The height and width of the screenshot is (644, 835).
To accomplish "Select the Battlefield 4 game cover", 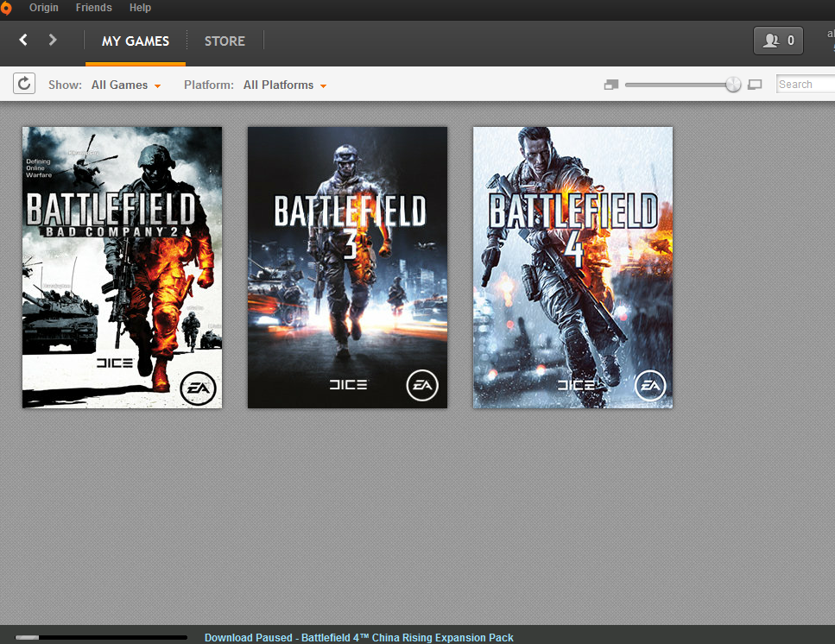I will pos(573,267).
